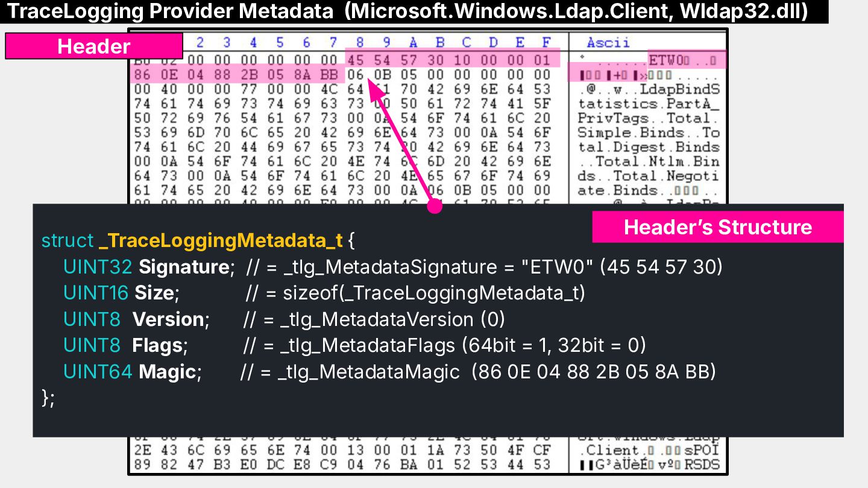Screen dimensions: 868x488
Task: Click ASCII row "..Total.Ntlm.Bin"
Action: (x=649, y=161)
